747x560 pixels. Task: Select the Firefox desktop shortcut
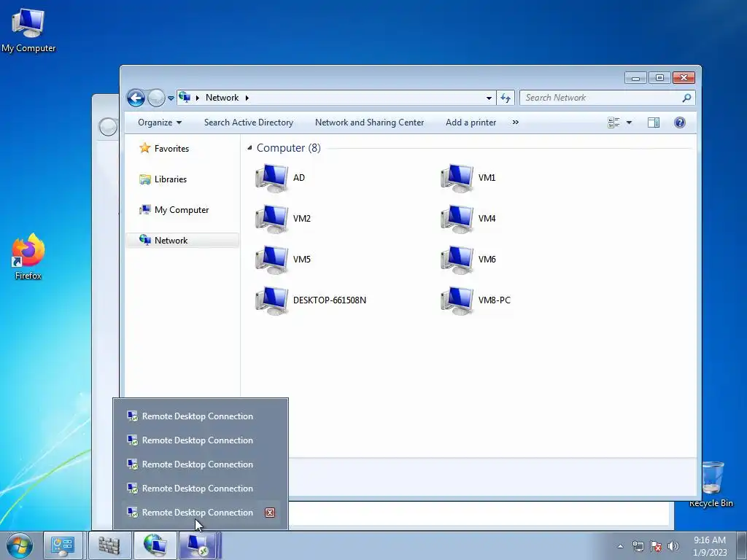(x=28, y=257)
